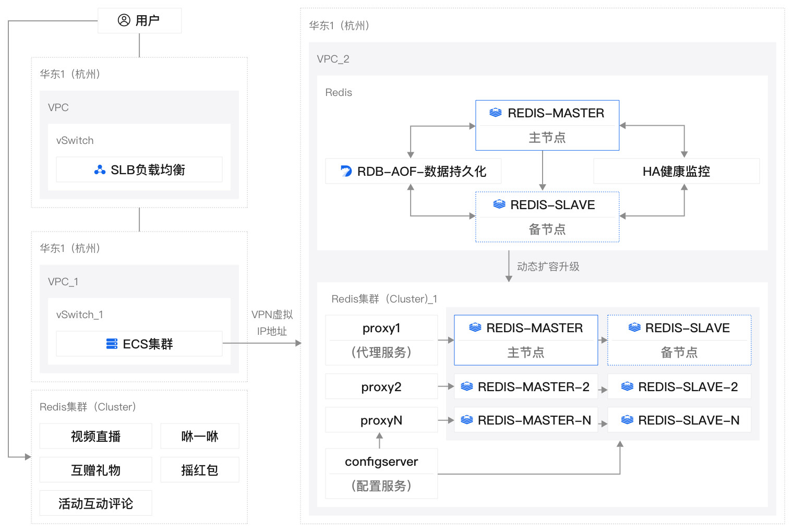
Task: Select the 视频直播 box
Action: coord(95,437)
